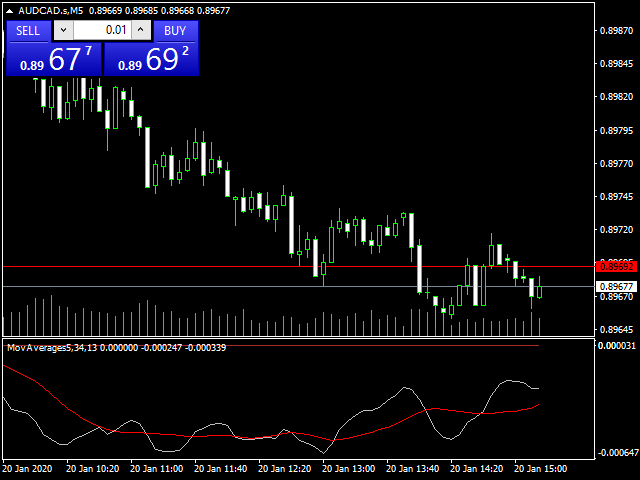Click the sell price 0.89677 panel
Image resolution: width=640 pixels, height=480 pixels.
tap(54, 59)
